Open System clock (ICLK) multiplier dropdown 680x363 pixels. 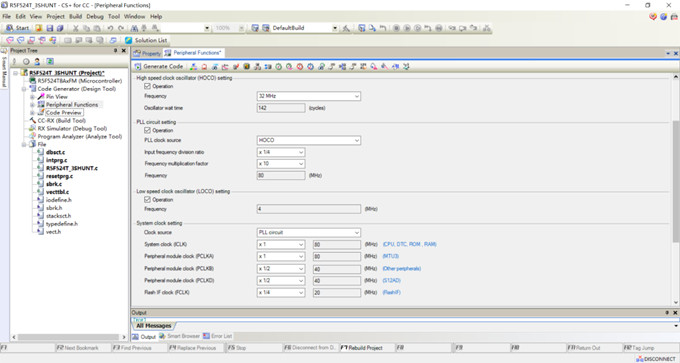coord(281,245)
